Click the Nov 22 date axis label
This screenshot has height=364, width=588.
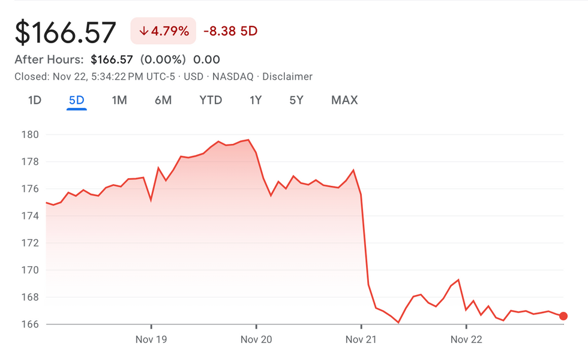tap(466, 339)
